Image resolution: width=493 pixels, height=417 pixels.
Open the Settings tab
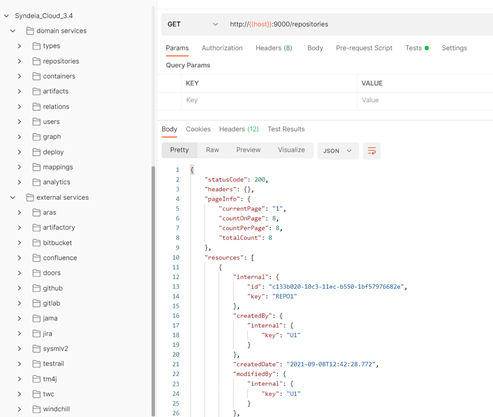click(x=454, y=48)
